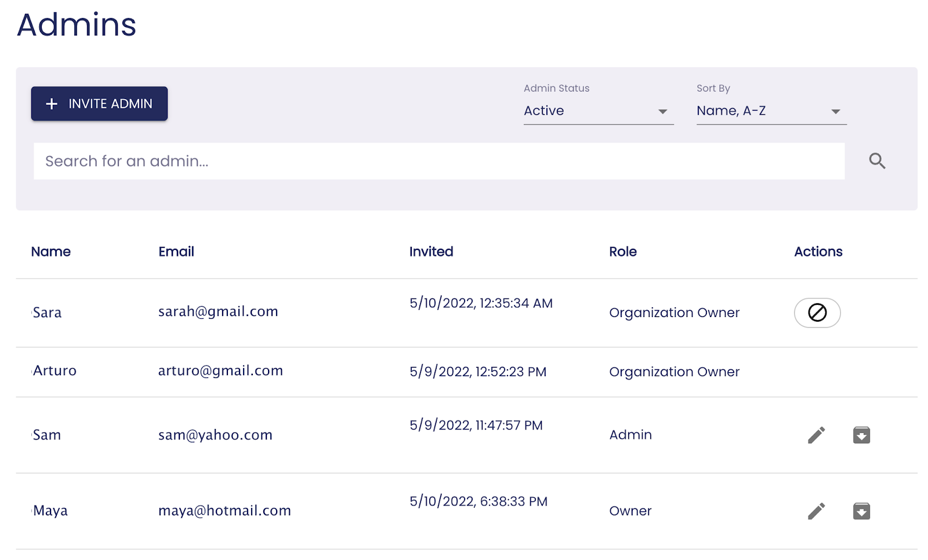Edit Sam with the pencil icon
This screenshot has height=560, width=928.
click(817, 435)
